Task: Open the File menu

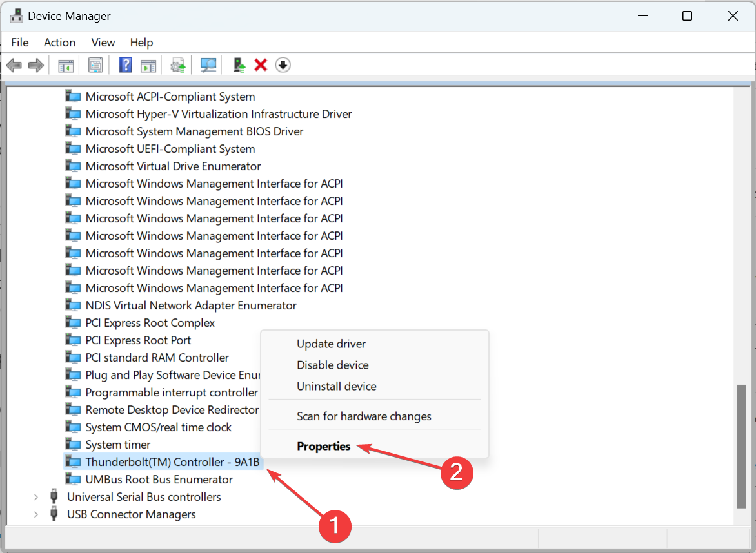Action: tap(20, 43)
